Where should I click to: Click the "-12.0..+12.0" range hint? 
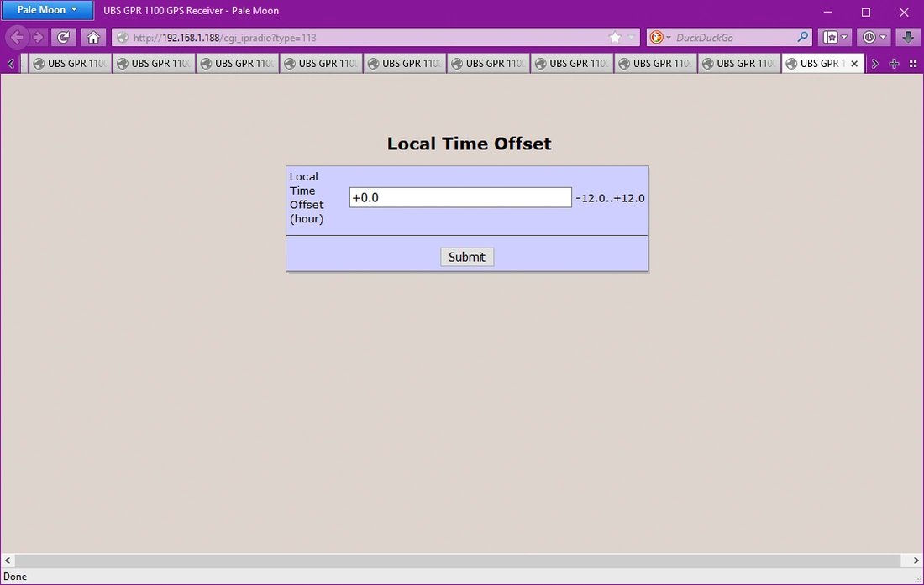(610, 198)
